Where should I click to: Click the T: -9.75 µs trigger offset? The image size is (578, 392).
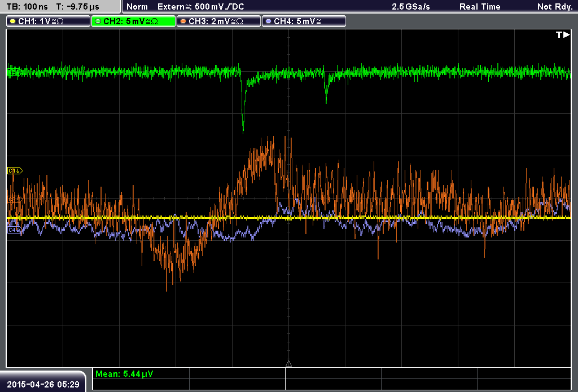[78, 7]
